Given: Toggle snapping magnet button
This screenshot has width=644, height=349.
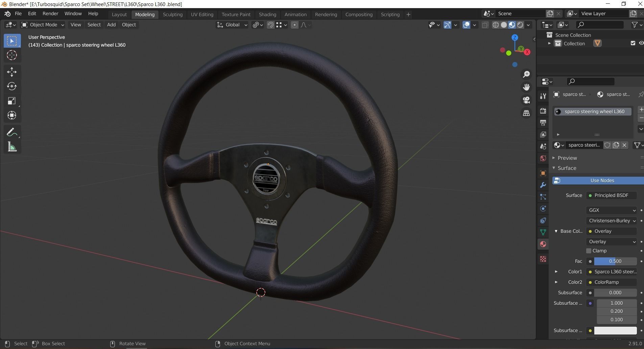Looking at the screenshot, I should tap(270, 25).
